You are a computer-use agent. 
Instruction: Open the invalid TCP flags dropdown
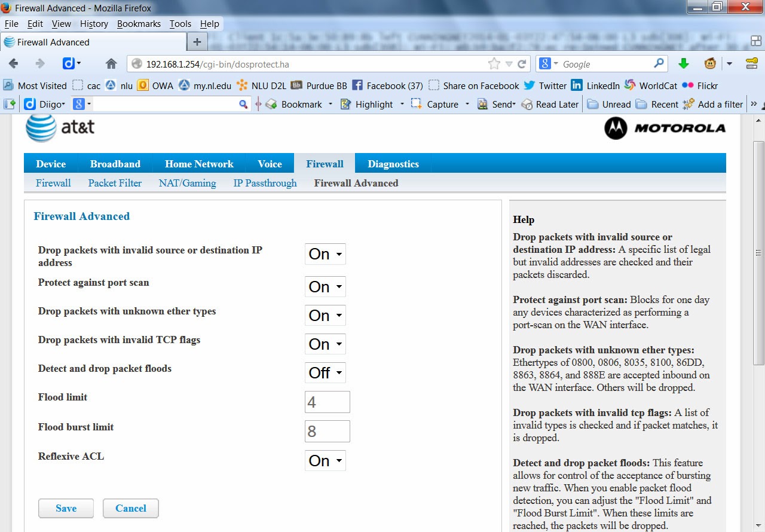click(x=325, y=344)
